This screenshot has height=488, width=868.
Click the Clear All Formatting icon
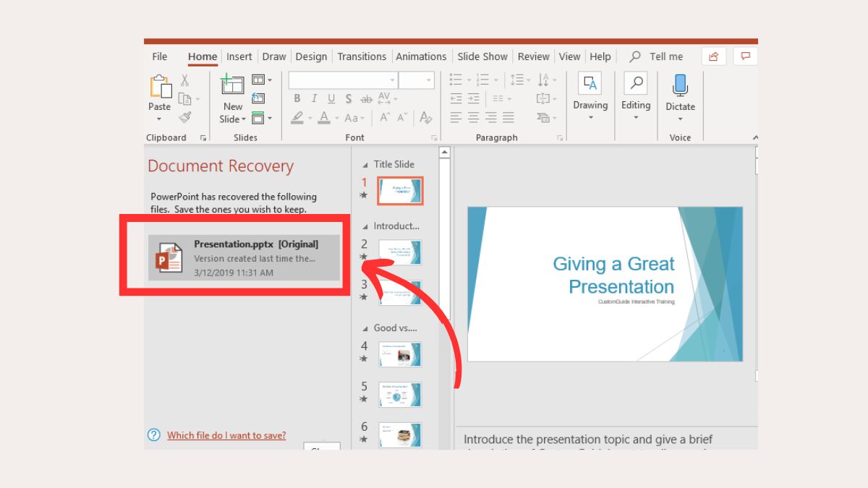(425, 117)
